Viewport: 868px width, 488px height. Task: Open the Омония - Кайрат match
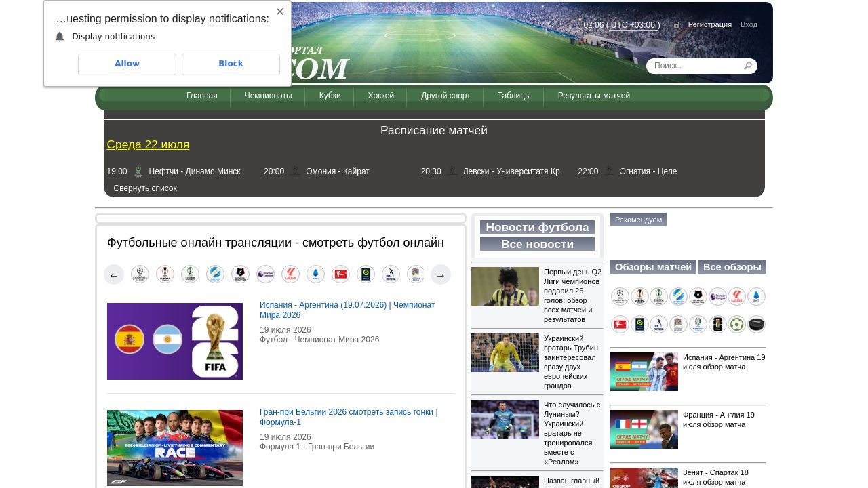tap(338, 171)
